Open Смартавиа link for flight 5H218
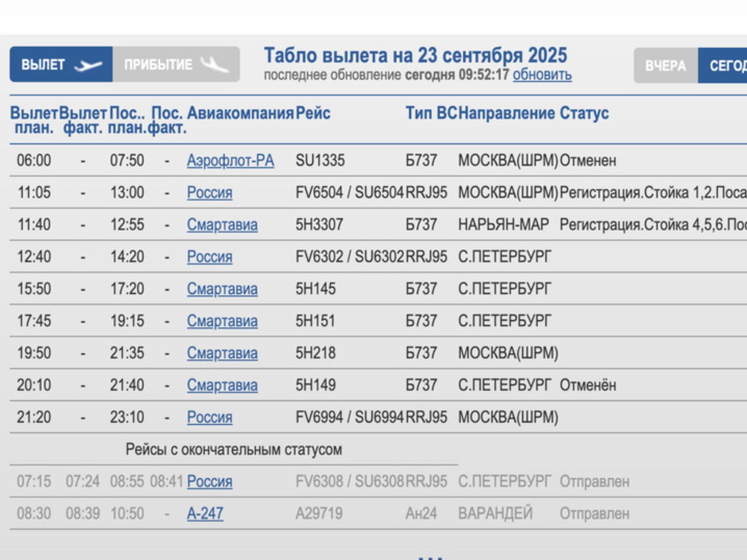This screenshot has height=560, width=747. 222,353
